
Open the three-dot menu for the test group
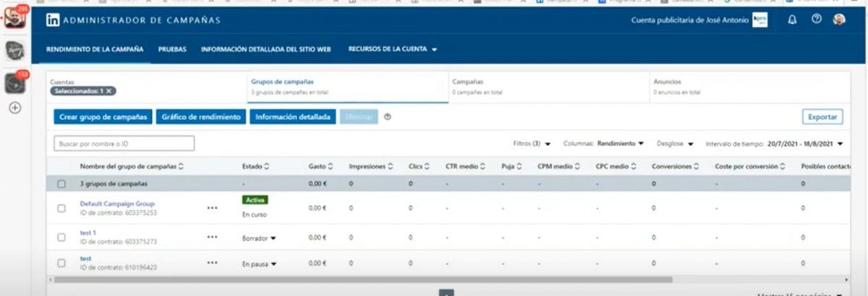pyautogui.click(x=212, y=263)
